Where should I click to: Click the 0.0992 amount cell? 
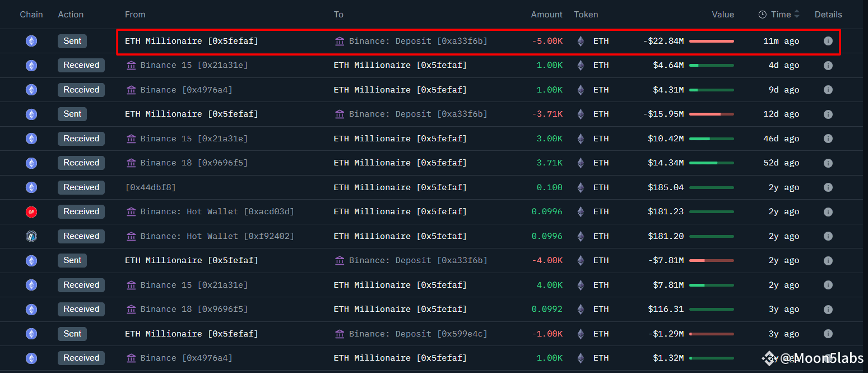click(547, 309)
